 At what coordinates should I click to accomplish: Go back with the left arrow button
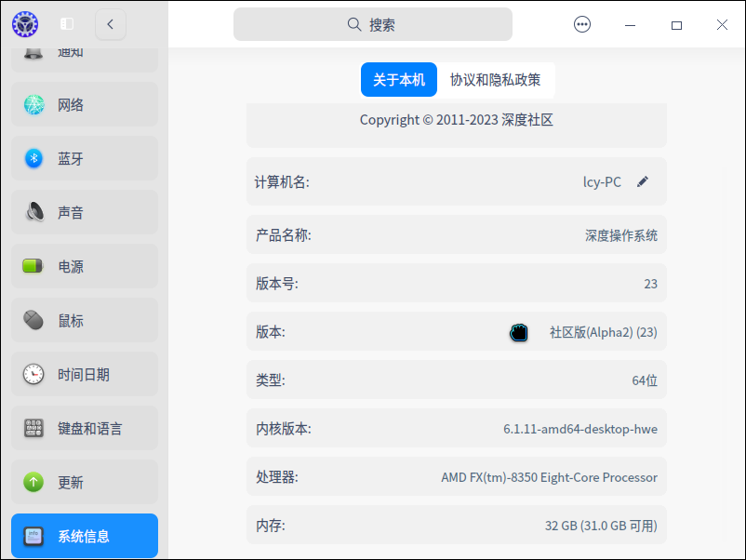coord(111,24)
